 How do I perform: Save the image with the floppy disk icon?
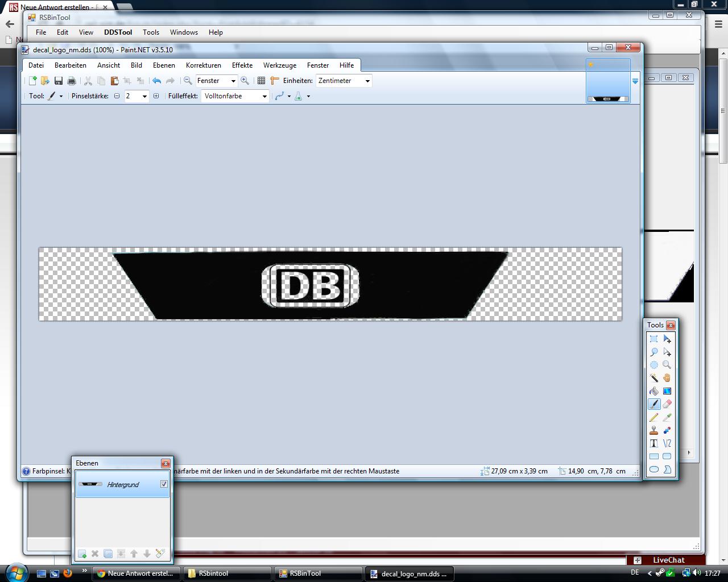59,81
